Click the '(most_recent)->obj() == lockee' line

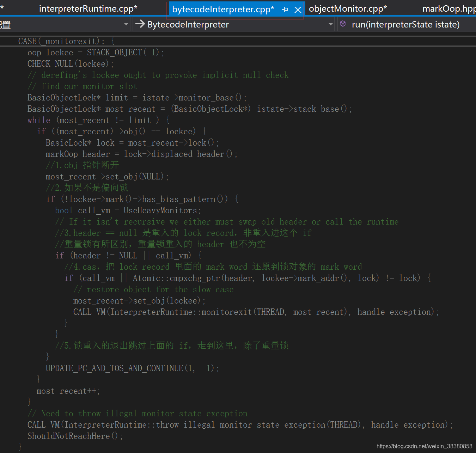pyautogui.click(x=122, y=131)
